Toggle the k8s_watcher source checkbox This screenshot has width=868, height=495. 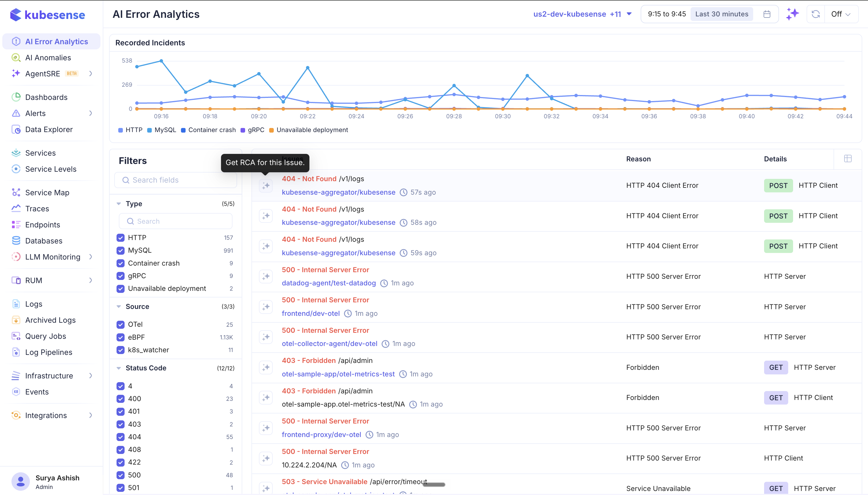click(x=120, y=350)
